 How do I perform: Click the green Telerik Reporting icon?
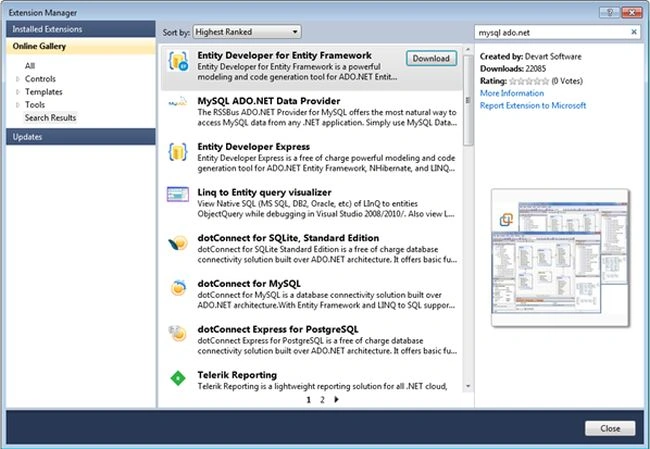178,378
